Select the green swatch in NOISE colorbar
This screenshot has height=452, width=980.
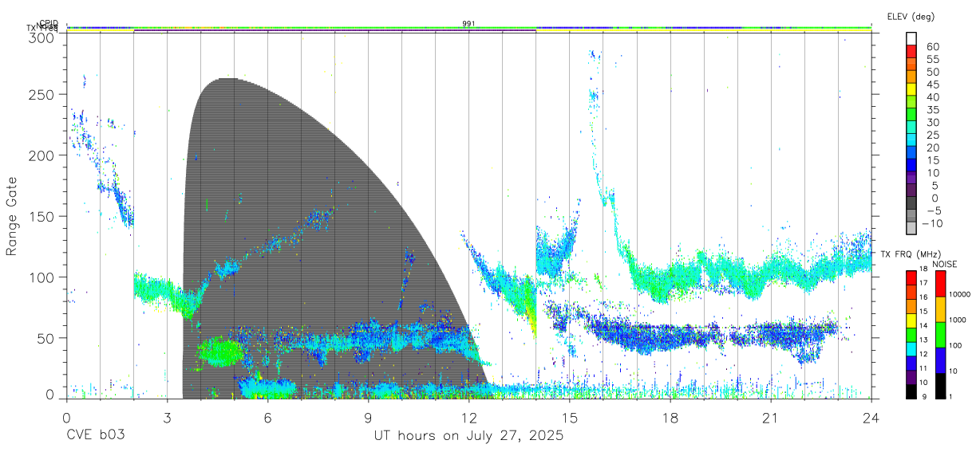pyautogui.click(x=941, y=335)
